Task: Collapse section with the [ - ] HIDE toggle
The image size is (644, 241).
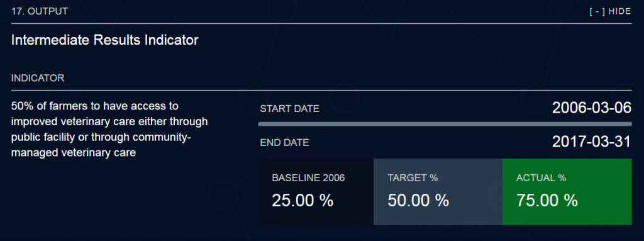Action: tap(610, 11)
